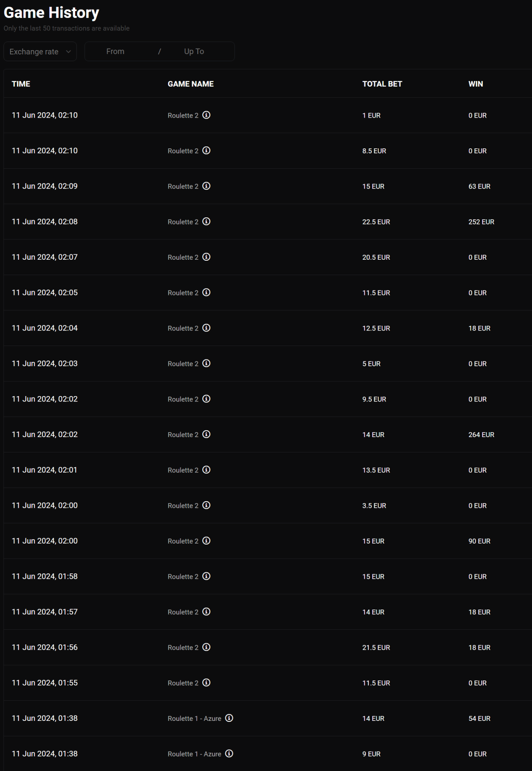This screenshot has height=771, width=532.
Task: Click Roulette 2 name on 02:03 row
Action: coord(183,364)
